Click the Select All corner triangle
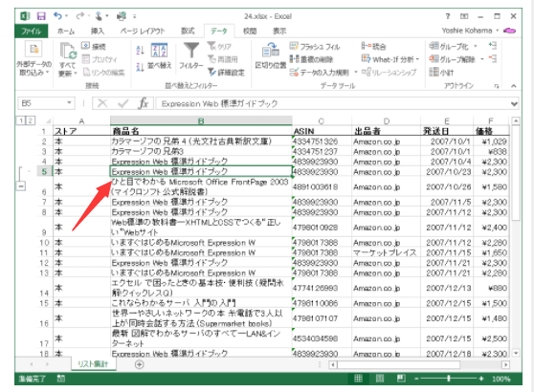 [49, 120]
